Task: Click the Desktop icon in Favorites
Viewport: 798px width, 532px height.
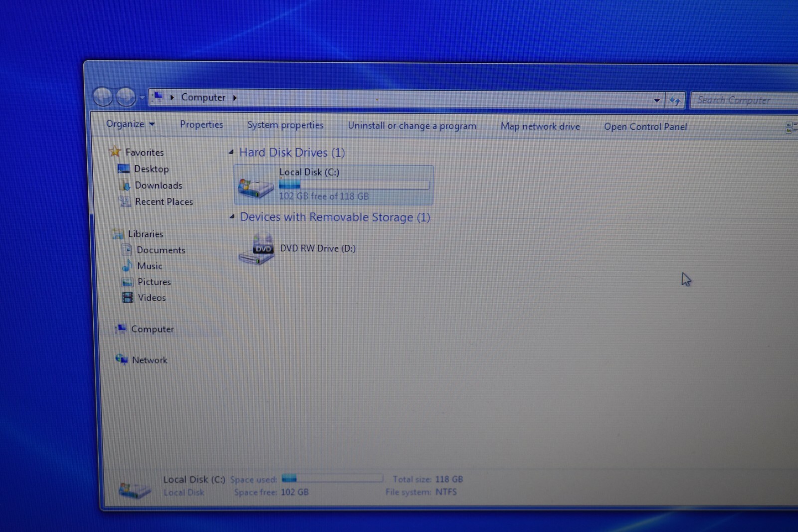Action: 123,169
